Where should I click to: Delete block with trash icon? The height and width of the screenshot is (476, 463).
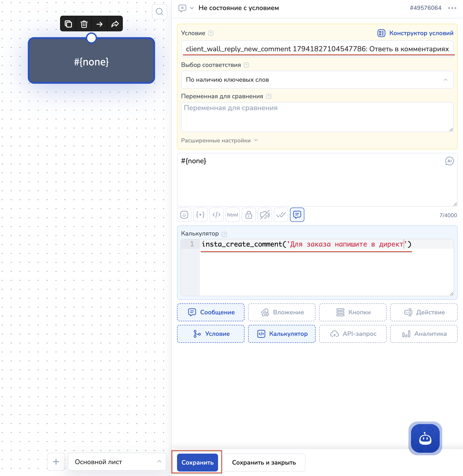click(84, 24)
